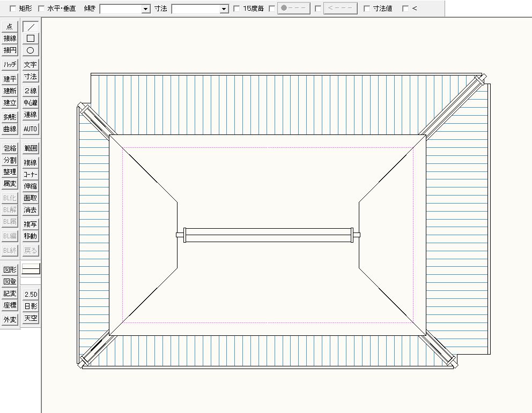
Task: Select the 建平 tool
Action: click(x=10, y=79)
